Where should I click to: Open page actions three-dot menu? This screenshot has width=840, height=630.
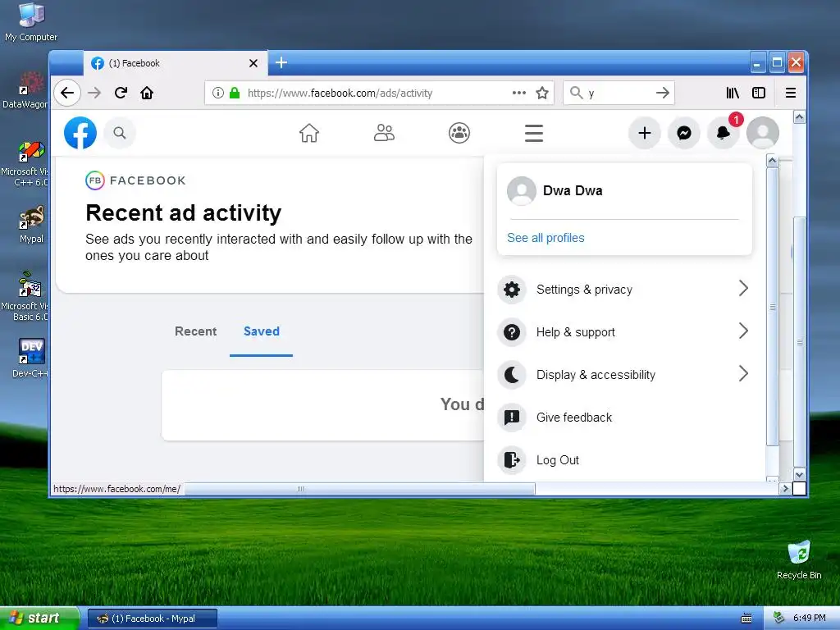[519, 93]
